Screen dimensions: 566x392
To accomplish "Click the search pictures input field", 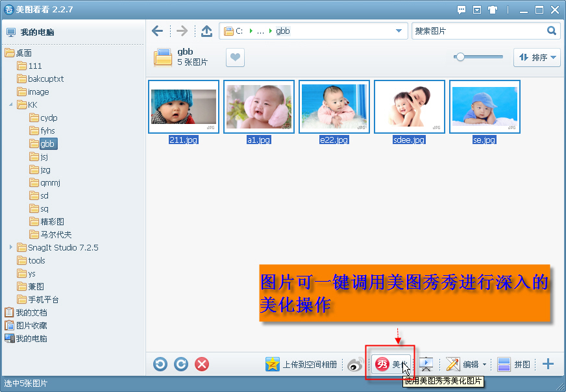I will [x=478, y=31].
